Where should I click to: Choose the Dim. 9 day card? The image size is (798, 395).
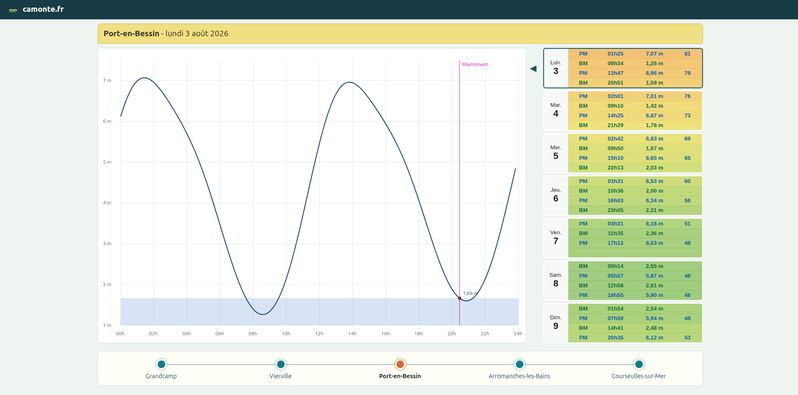point(623,323)
